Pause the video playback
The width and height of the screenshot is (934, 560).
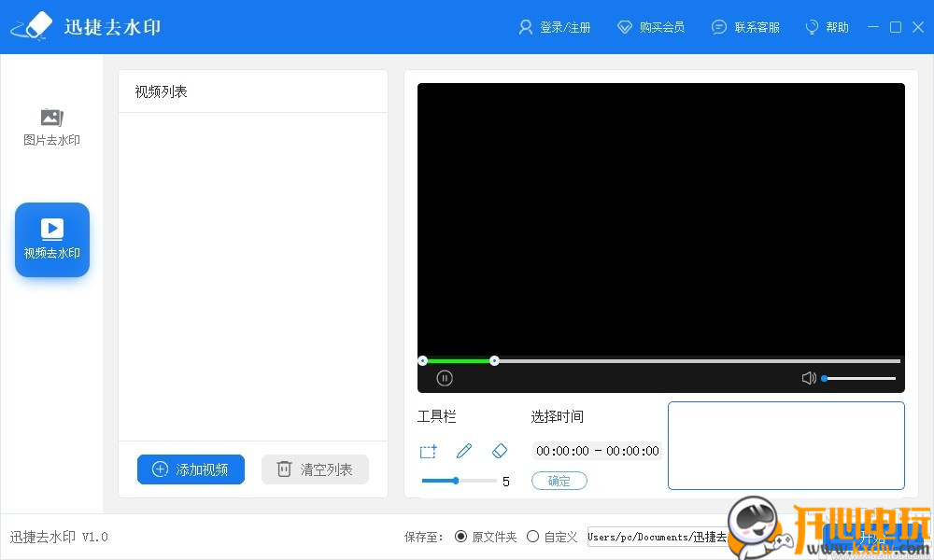pyautogui.click(x=445, y=377)
